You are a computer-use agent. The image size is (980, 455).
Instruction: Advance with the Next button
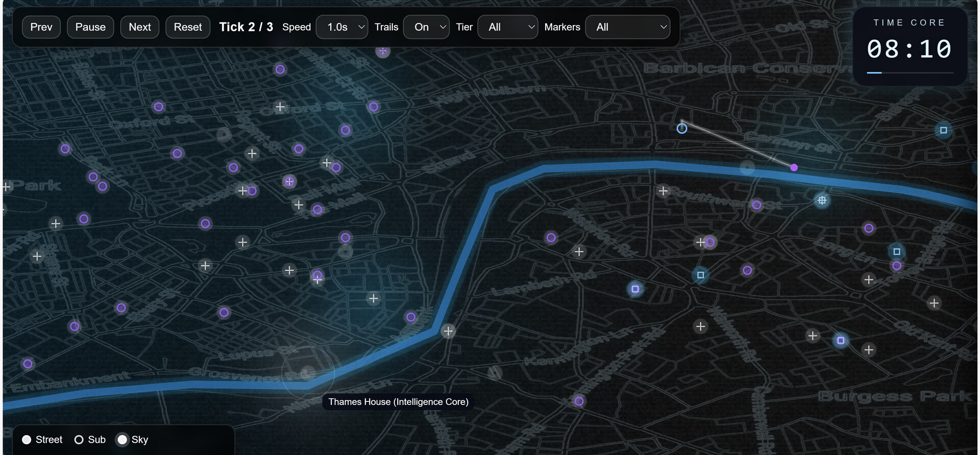click(140, 27)
